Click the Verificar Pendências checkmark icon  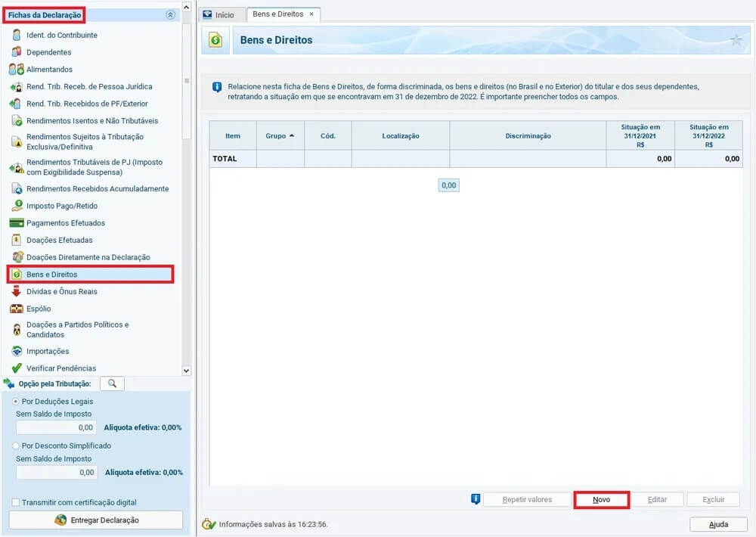(15, 366)
